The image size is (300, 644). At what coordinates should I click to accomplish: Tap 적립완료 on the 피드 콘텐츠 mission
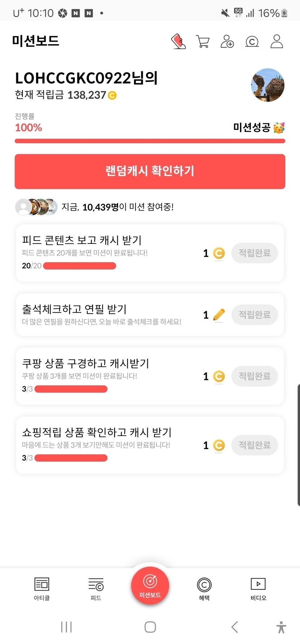pos(254,253)
